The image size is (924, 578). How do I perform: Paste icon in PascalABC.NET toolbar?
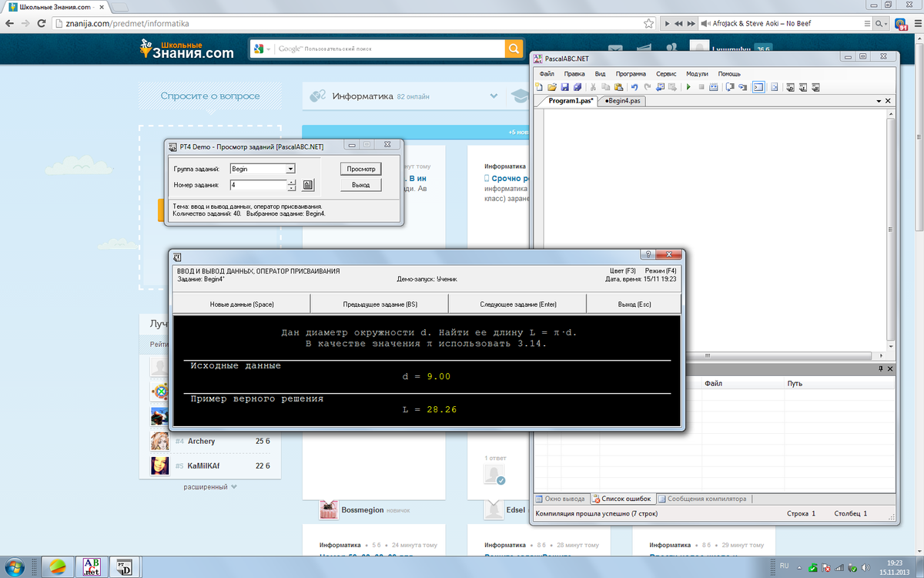[x=618, y=87]
